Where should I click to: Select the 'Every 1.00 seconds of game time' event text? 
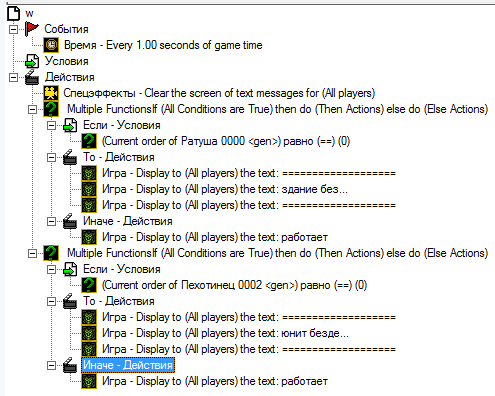pyautogui.click(x=163, y=45)
